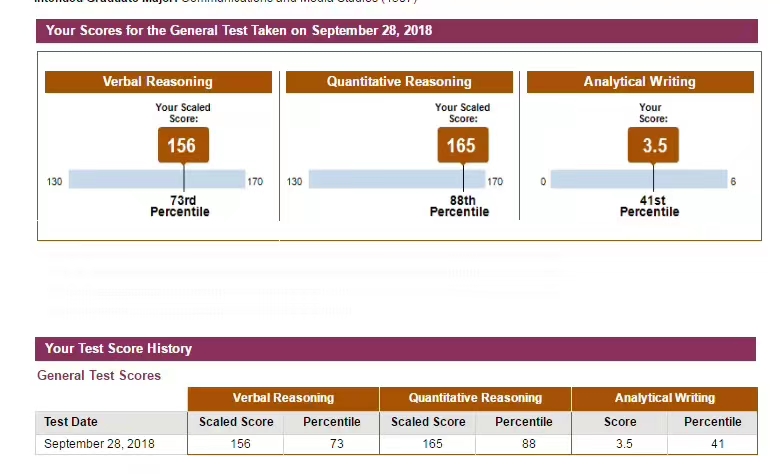Click the '73rd Percentile' label

pyautogui.click(x=180, y=206)
